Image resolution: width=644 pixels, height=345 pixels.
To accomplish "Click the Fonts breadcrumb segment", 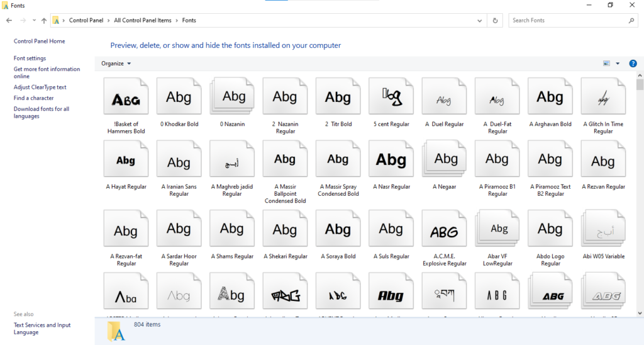I will click(x=189, y=20).
